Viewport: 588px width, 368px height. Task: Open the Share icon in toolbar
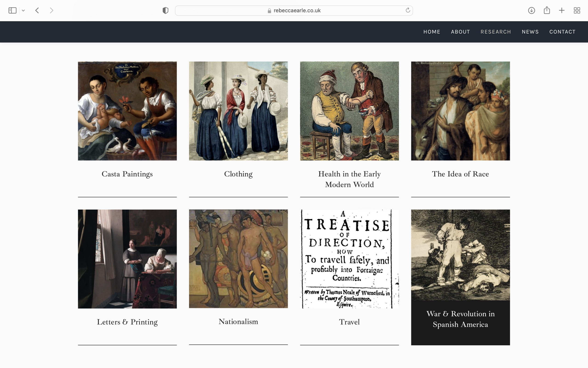point(547,10)
